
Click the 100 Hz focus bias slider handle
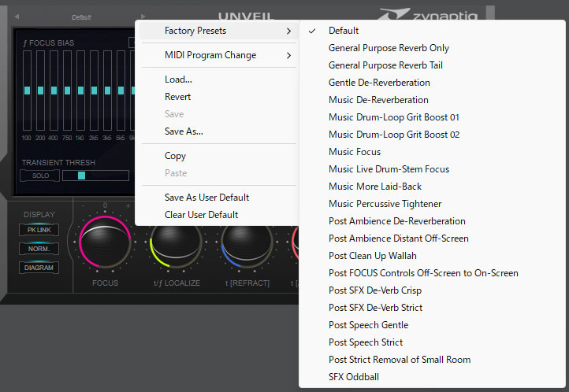pos(27,91)
